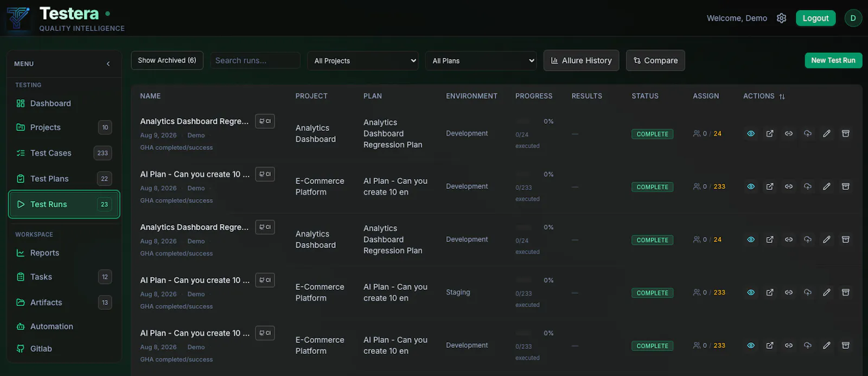868x376 pixels.
Task: Open Aug 8 Analytics run externally
Action: click(x=770, y=239)
